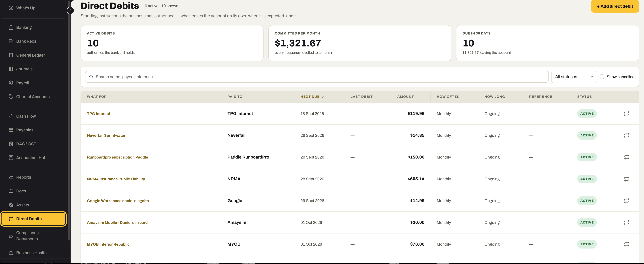Open the TPG Internet debit link
Image resolution: width=644 pixels, height=264 pixels.
click(x=98, y=114)
